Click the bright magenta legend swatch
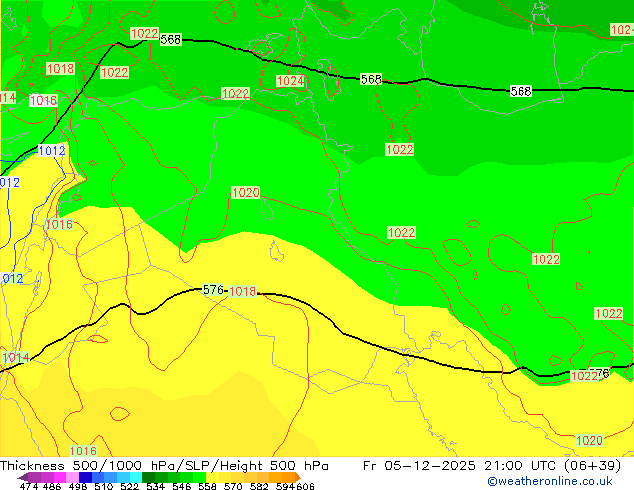 pyautogui.click(x=59, y=477)
